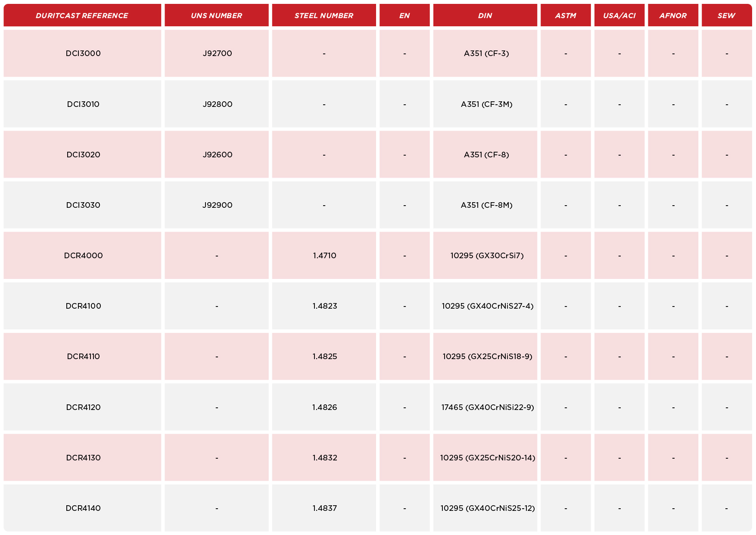This screenshot has height=535, width=756.
Task: Click the STEEL NUMBER header cell
Action: click(x=324, y=16)
